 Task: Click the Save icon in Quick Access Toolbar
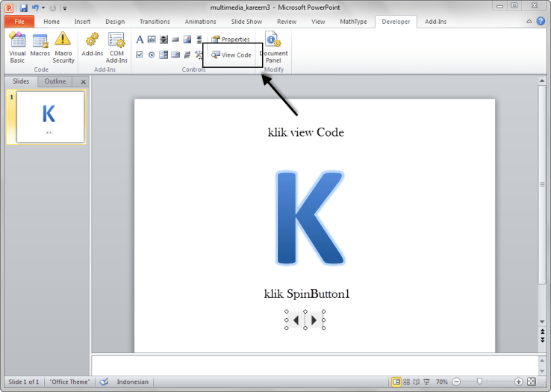24,7
